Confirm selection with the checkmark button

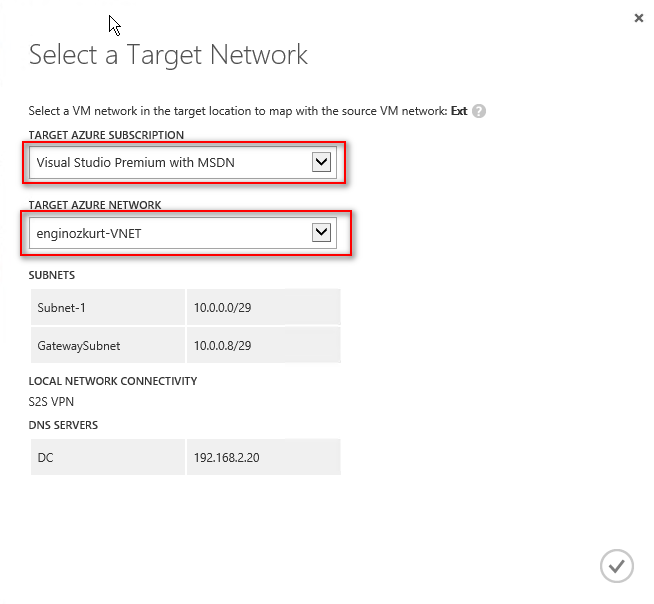617,566
